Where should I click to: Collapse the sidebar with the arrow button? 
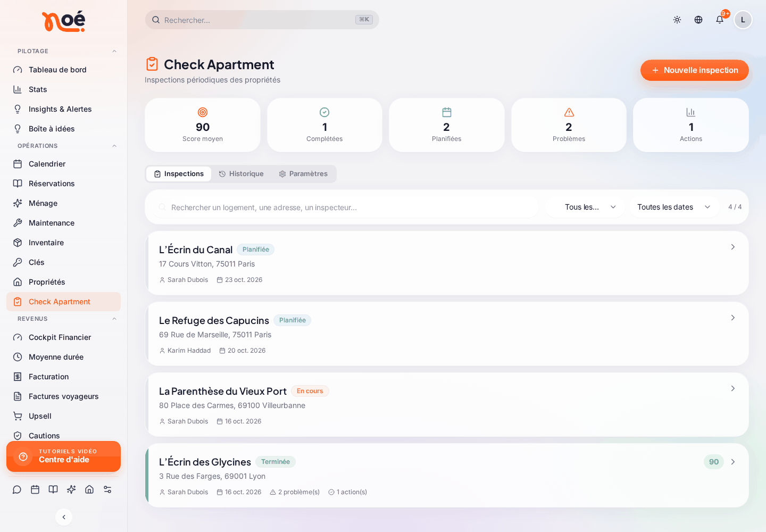pos(64,517)
